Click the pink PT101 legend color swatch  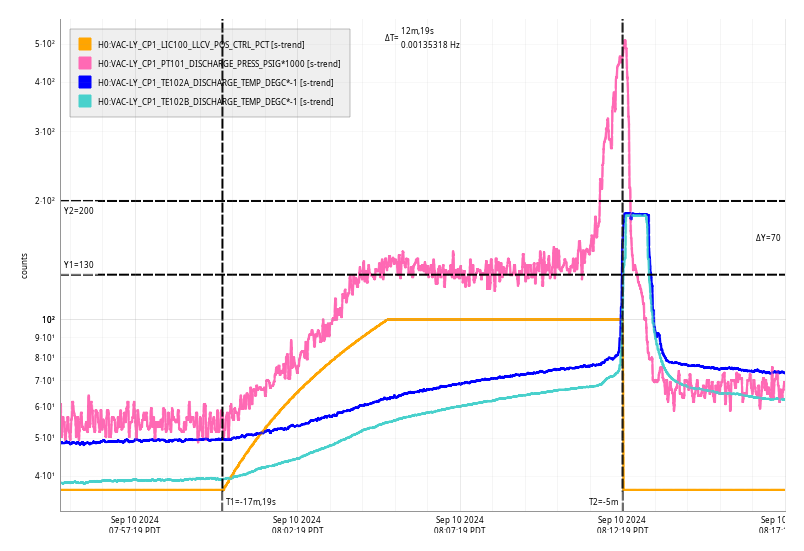(x=85, y=63)
